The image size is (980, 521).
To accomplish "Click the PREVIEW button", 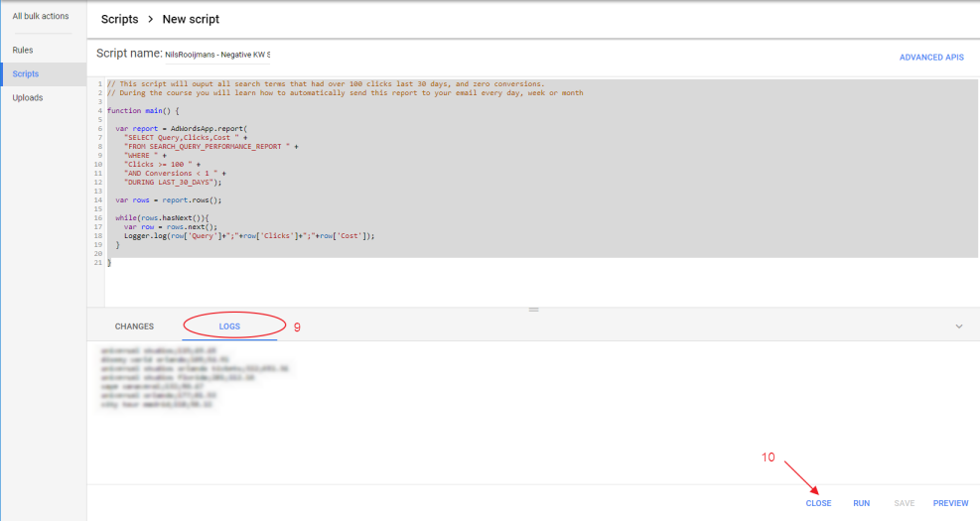I will 950,503.
